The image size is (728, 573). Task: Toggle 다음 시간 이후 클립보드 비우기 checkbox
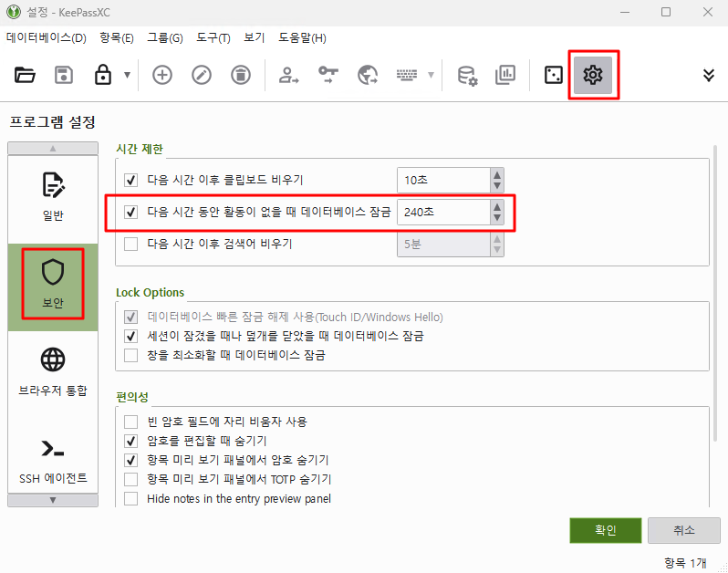130,180
